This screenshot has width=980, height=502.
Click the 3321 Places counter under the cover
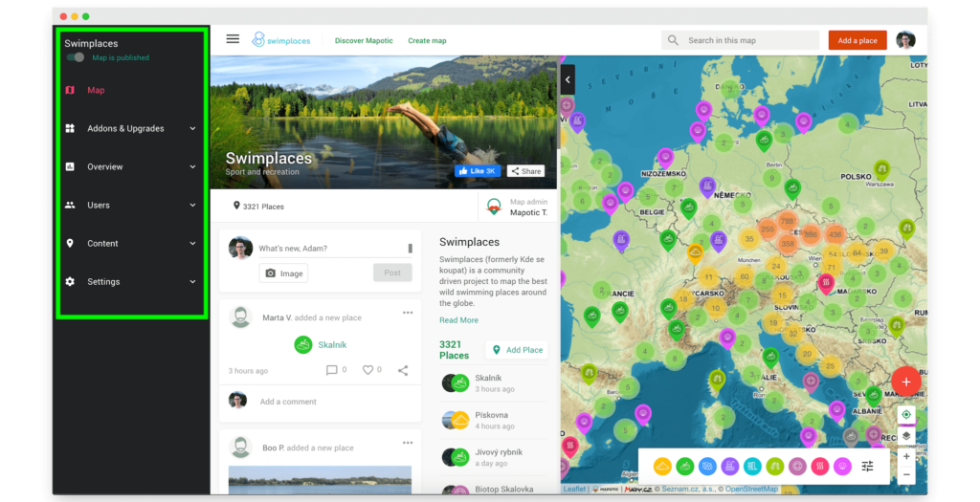pos(258,206)
